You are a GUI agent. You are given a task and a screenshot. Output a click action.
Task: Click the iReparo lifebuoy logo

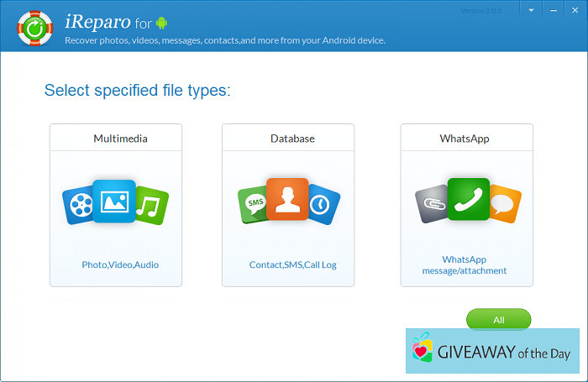click(34, 27)
